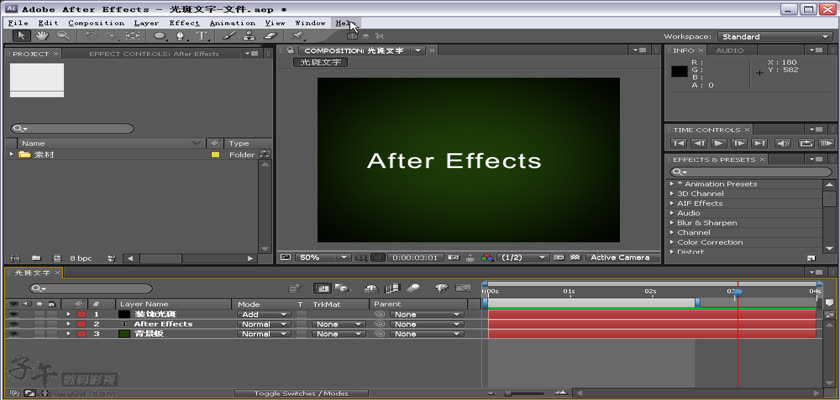Select the Puppet Pin tool
The height and width of the screenshot is (400, 840).
[x=298, y=36]
